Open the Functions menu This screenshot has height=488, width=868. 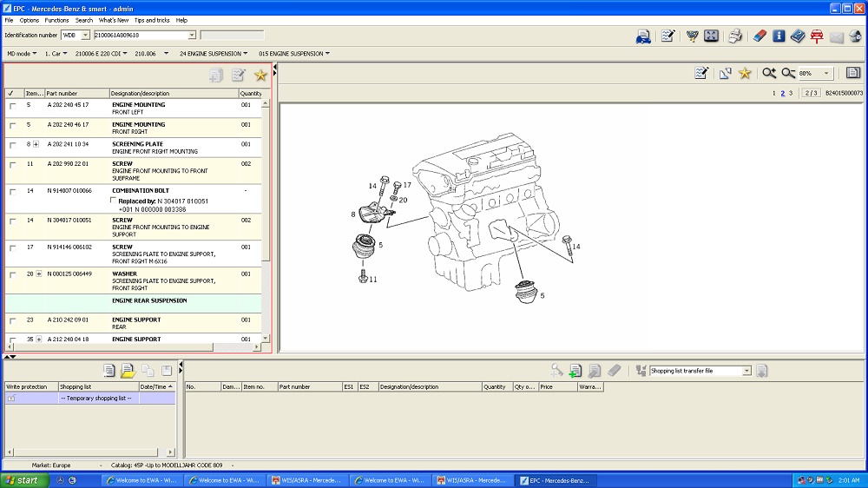click(x=56, y=20)
